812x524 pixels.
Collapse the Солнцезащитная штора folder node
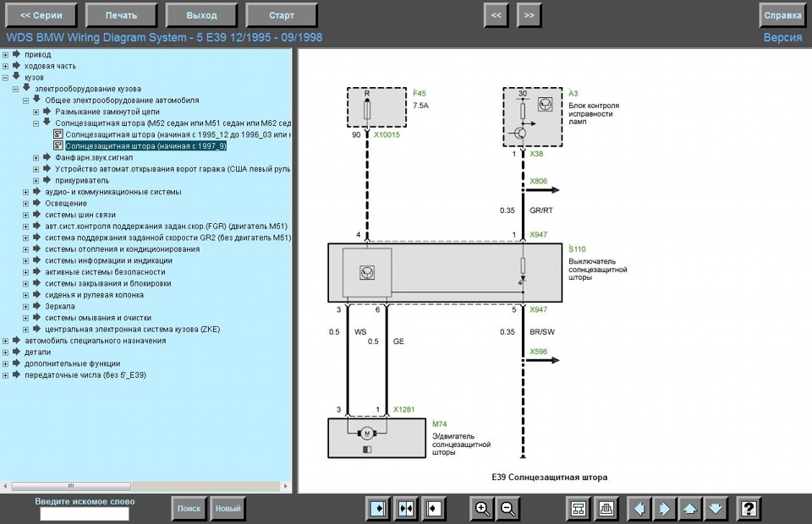(36, 123)
